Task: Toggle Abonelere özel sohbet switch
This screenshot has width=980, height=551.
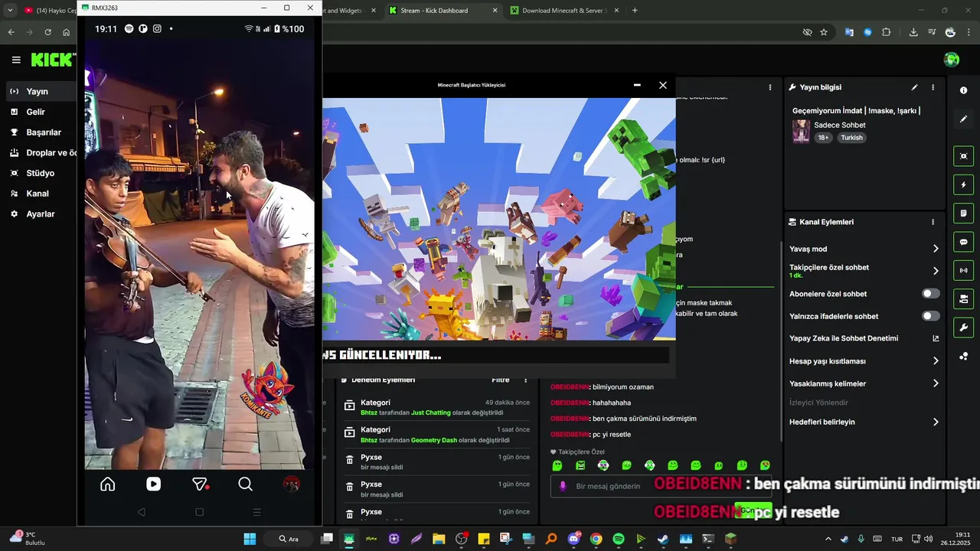Action: (930, 294)
